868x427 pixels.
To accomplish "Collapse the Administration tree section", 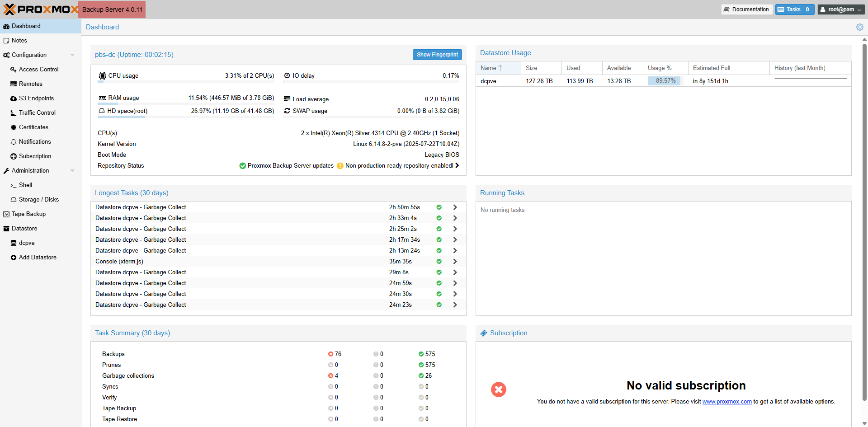I will point(72,171).
